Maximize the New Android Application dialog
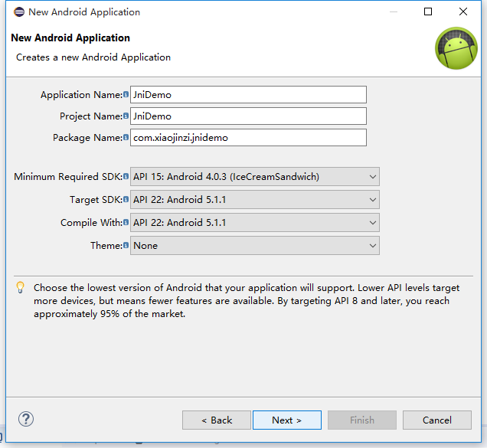The width and height of the screenshot is (487, 448). pyautogui.click(x=428, y=11)
